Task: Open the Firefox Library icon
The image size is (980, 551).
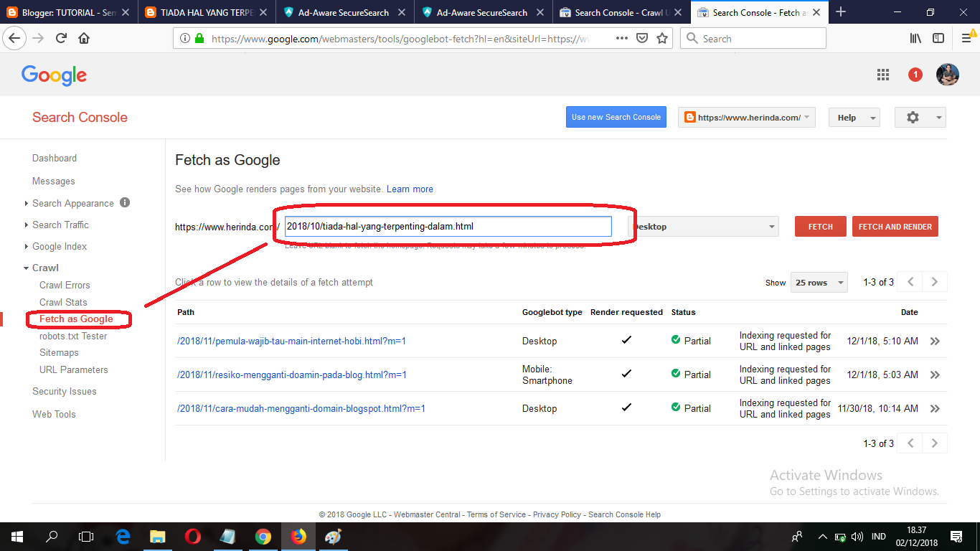Action: click(x=915, y=39)
